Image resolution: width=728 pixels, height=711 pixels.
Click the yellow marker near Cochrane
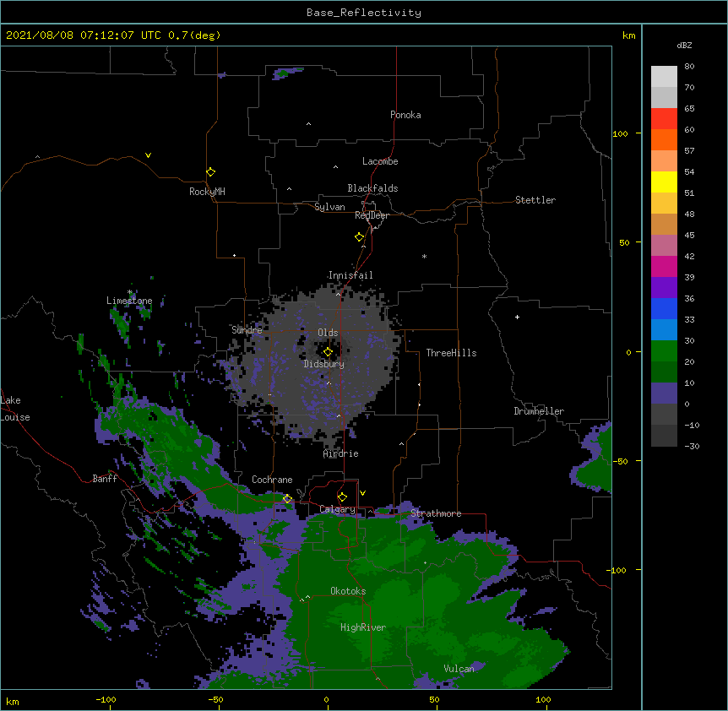[287, 499]
